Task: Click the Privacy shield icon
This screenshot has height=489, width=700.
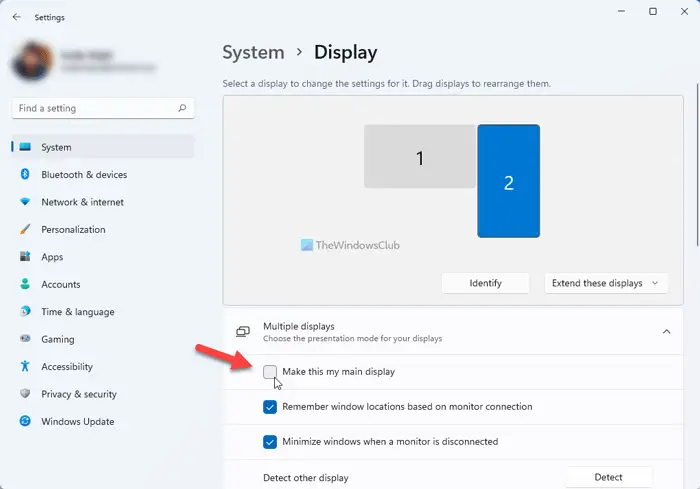Action: (25, 393)
